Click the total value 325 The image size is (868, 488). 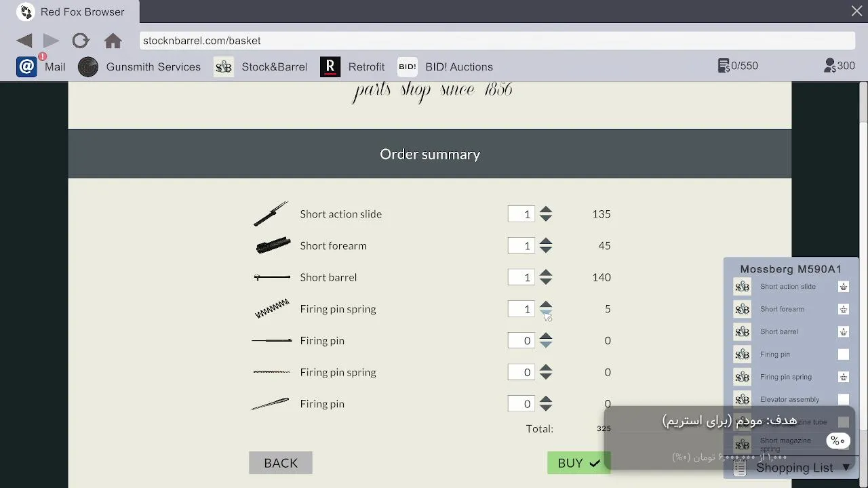[x=604, y=428]
